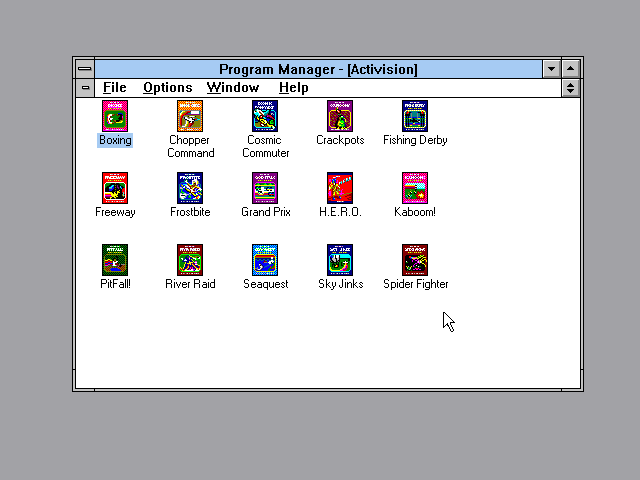This screenshot has width=640, height=480.
Task: Open the Options menu
Action: (x=167, y=88)
